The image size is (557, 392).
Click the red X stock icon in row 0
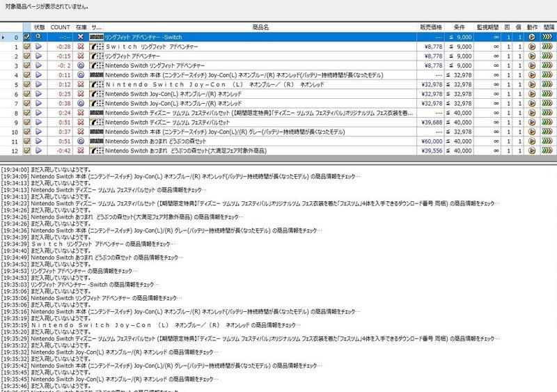point(81,37)
